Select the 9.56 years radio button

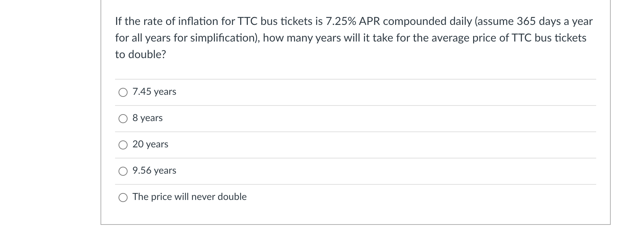click(x=123, y=171)
